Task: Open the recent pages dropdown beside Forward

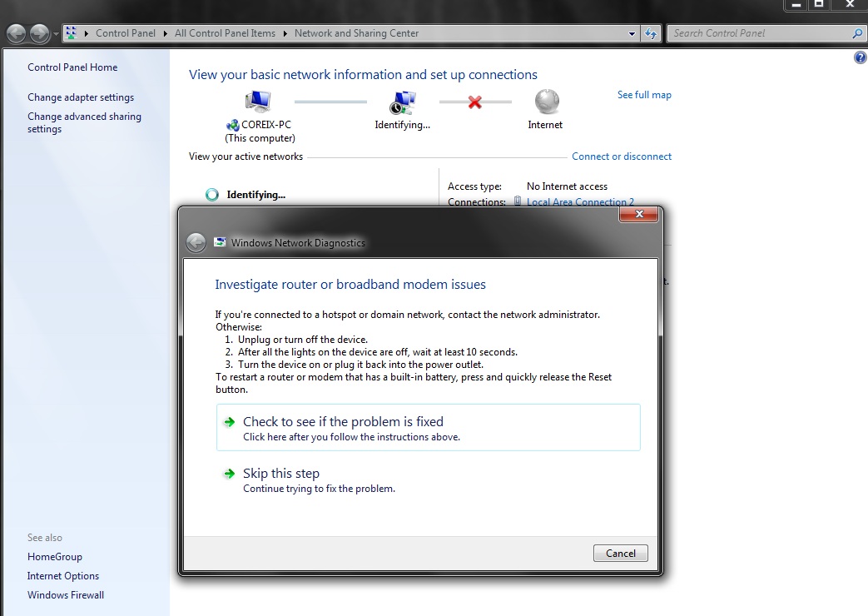Action: (56, 34)
